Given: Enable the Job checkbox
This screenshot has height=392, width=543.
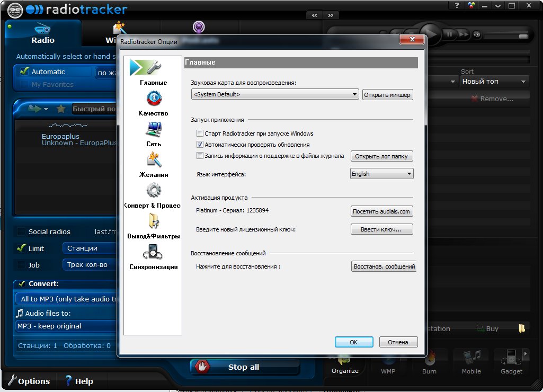Looking at the screenshot, I should [21, 265].
